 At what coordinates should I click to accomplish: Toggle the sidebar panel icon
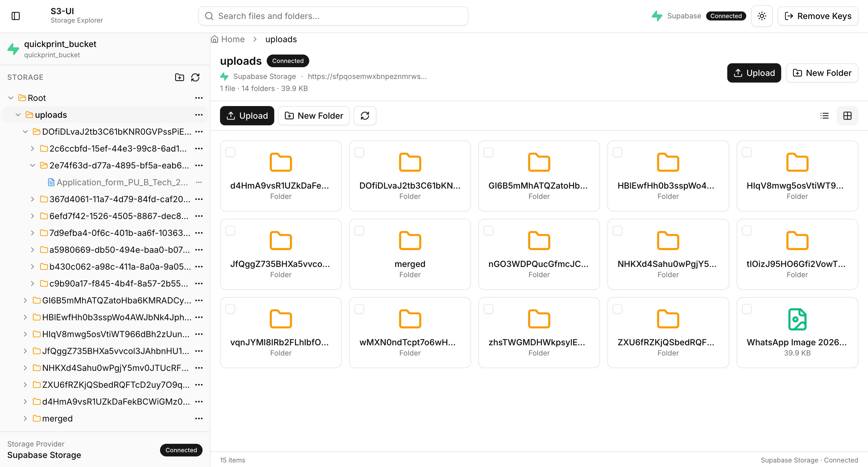15,16
